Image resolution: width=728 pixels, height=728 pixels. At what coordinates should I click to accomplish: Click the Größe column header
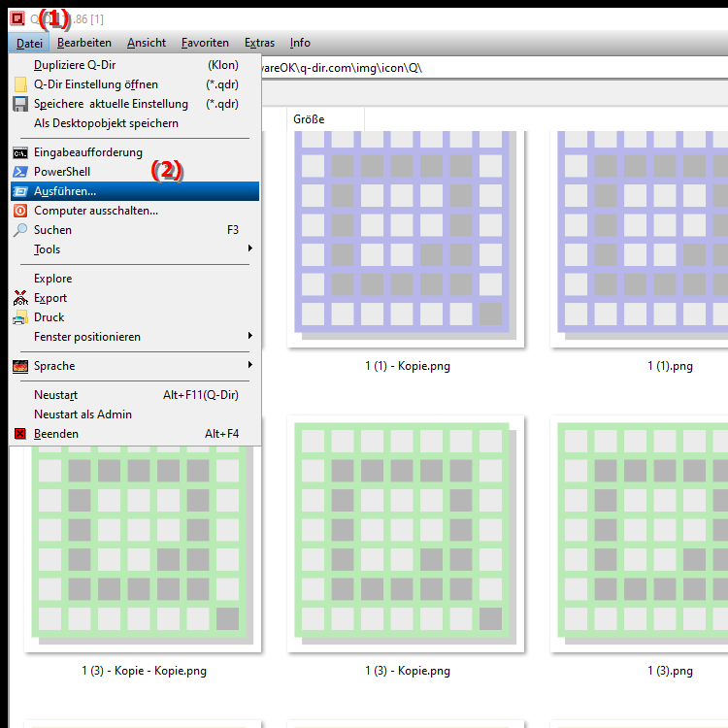click(x=325, y=119)
